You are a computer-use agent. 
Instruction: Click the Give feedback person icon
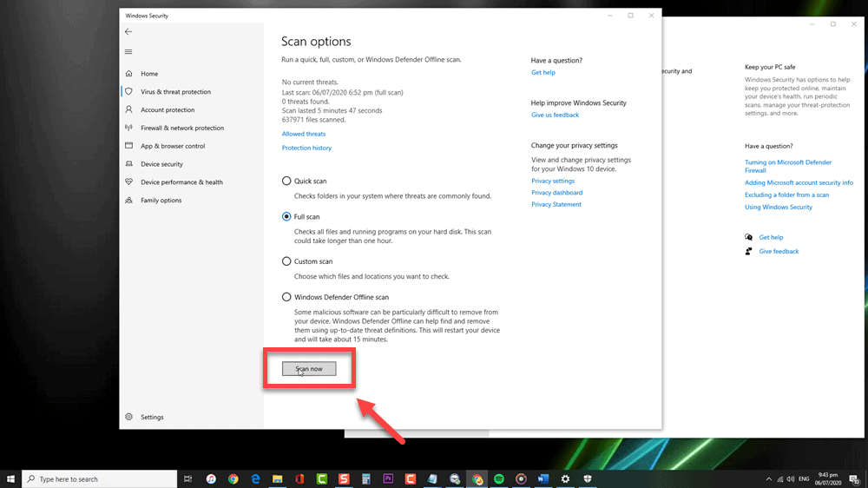pos(748,252)
